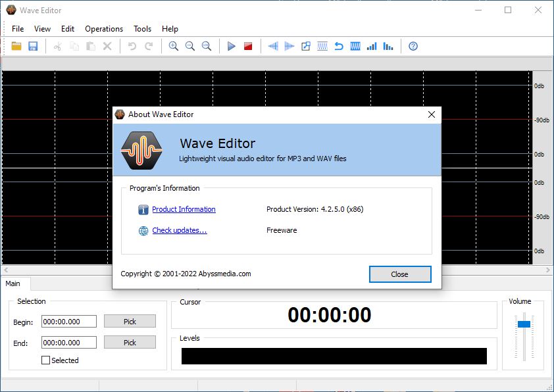Click the Delete X icon in the toolbar

pos(107,46)
